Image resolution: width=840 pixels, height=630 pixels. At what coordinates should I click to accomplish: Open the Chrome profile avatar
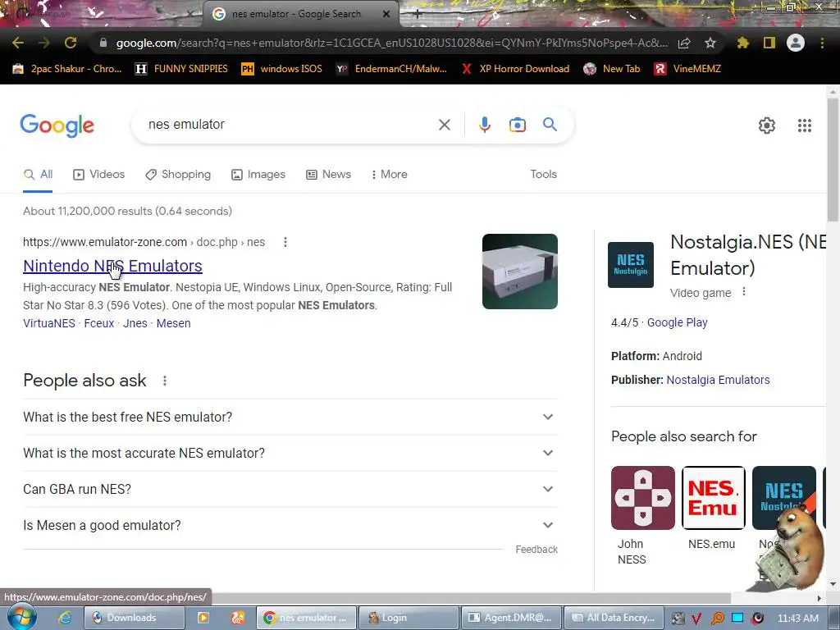point(796,43)
